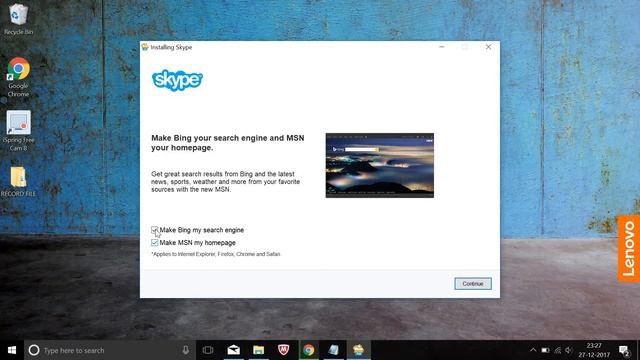Open File Explorer from the taskbar
Image resolution: width=640 pixels, height=360 pixels.
click(x=258, y=350)
